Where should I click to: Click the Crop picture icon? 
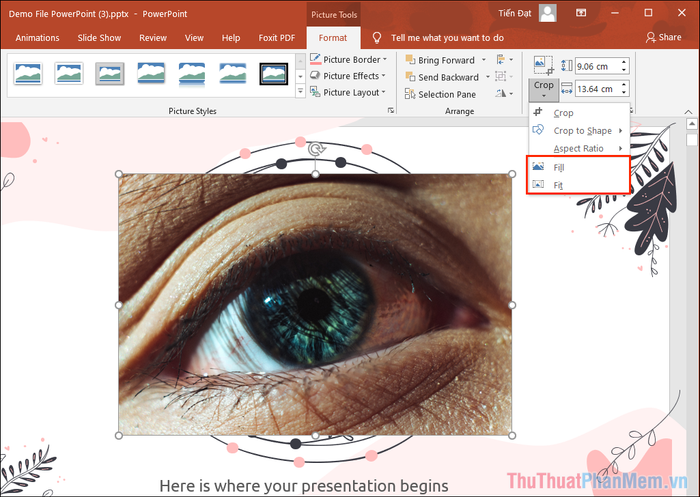[x=543, y=66]
